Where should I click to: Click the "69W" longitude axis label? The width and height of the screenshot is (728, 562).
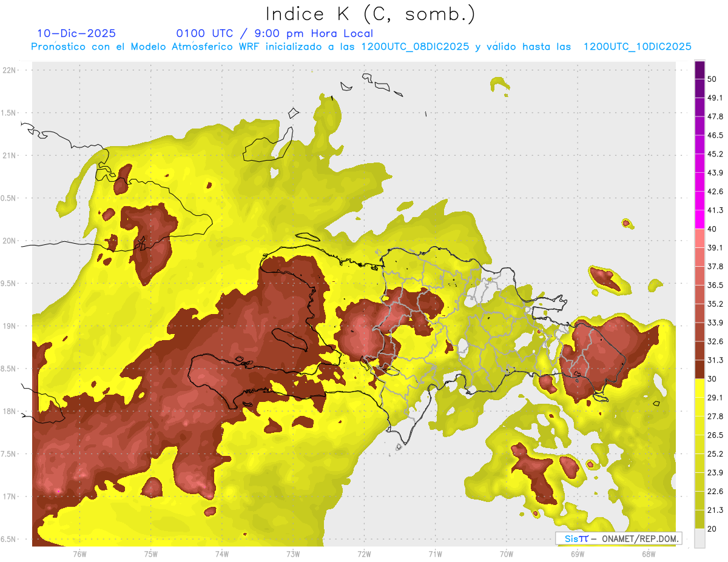click(577, 554)
